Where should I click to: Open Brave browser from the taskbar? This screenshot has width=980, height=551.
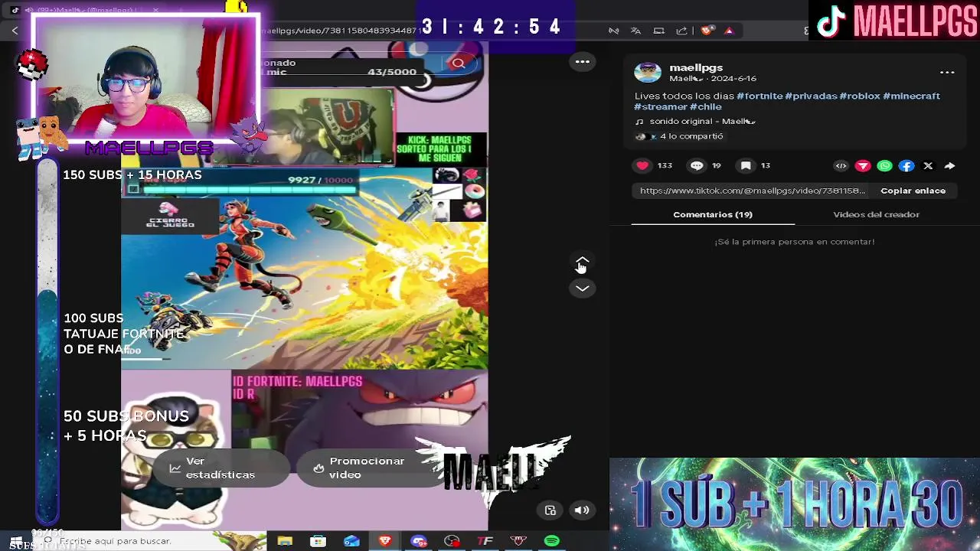385,541
